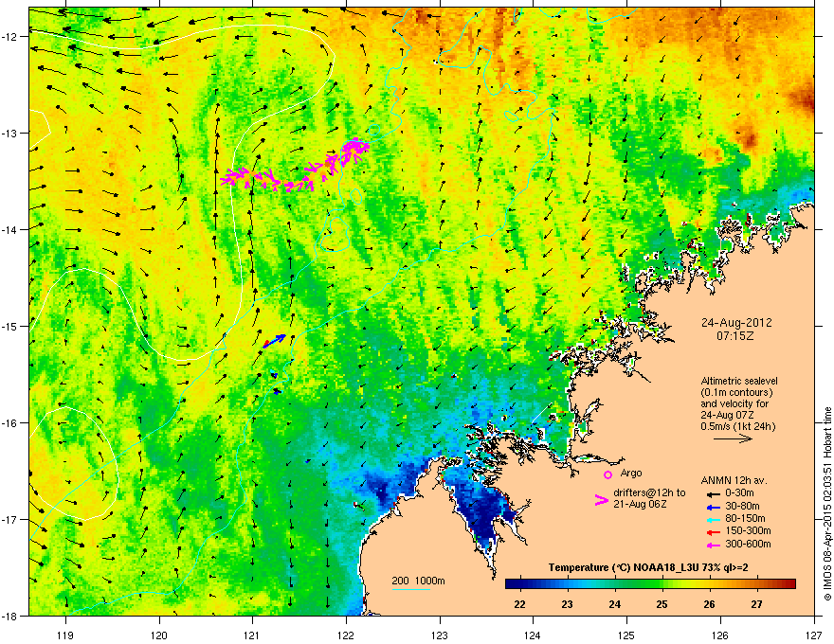Click the 'and velocity for' legend line
The image size is (834, 644).
tap(735, 403)
